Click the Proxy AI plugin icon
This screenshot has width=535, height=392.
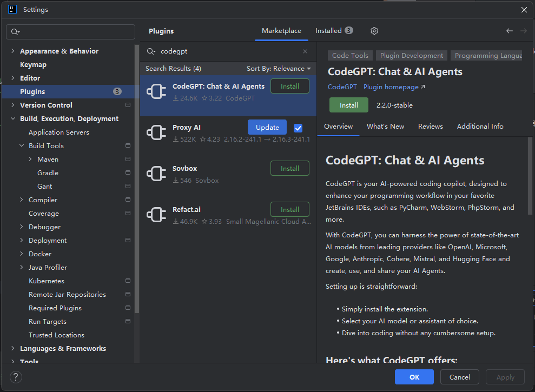[x=156, y=132]
